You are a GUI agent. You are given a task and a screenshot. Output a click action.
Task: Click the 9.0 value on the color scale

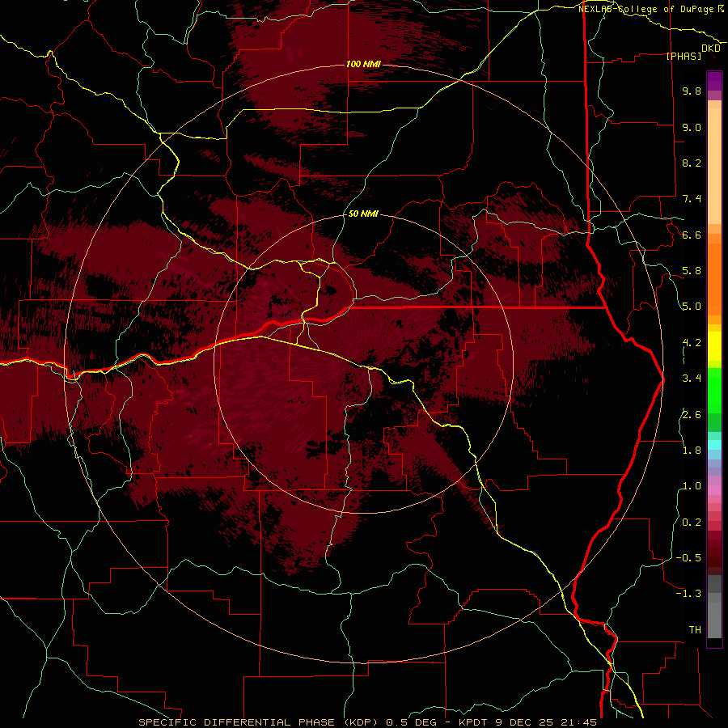pos(692,127)
